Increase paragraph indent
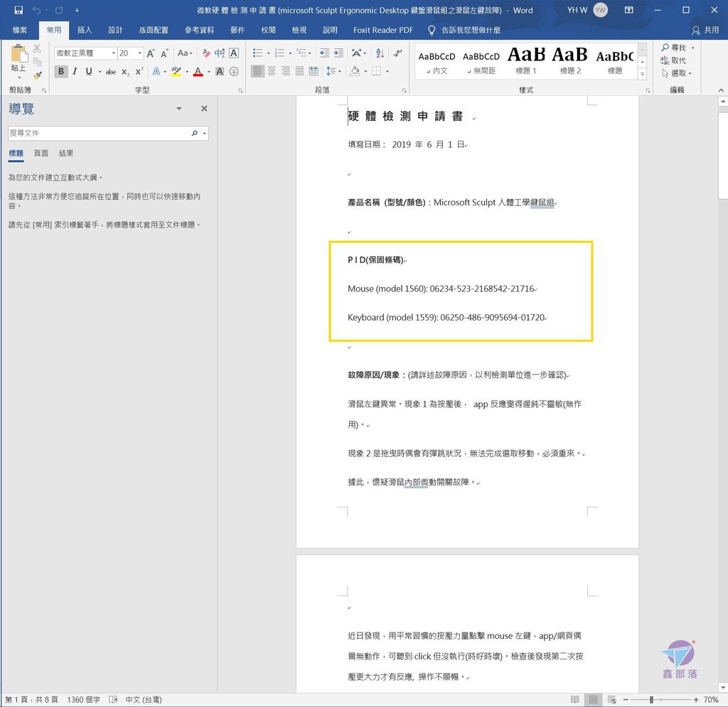The height and width of the screenshot is (707, 728). coord(338,53)
